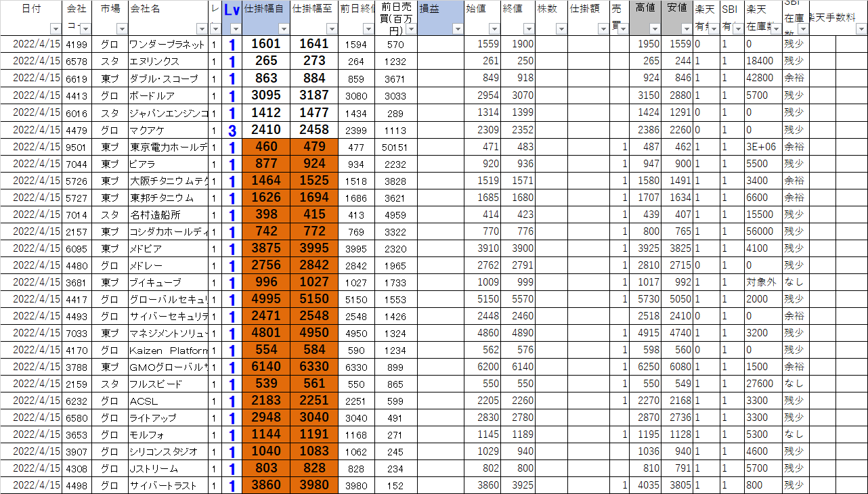Click company code cell 3788
The image size is (868, 494).
coord(77,367)
